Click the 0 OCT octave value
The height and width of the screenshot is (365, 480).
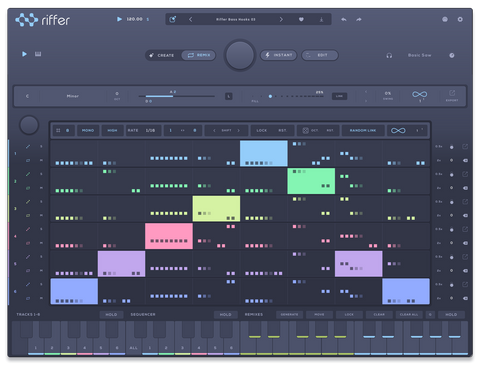(x=117, y=96)
